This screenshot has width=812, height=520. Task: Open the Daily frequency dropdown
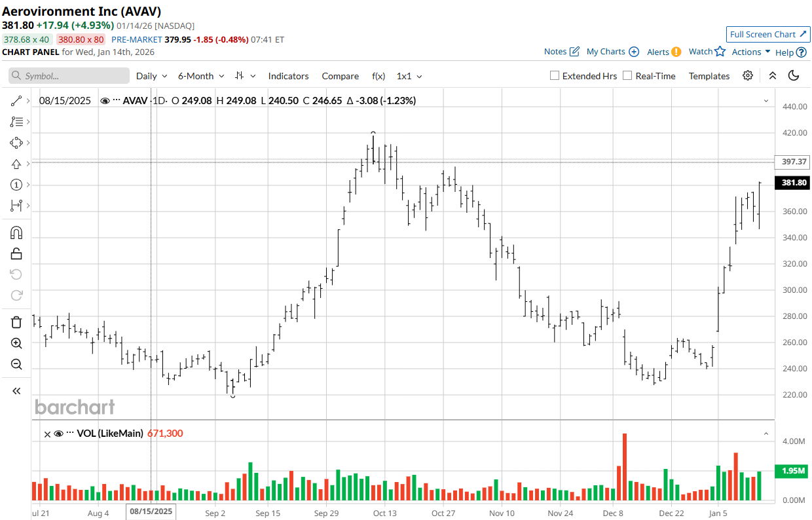152,76
